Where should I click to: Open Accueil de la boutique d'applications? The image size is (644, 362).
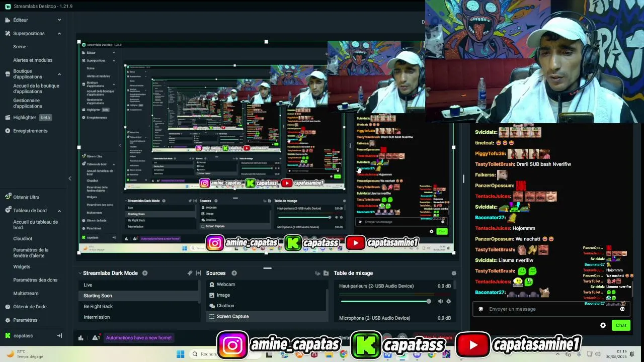[x=36, y=88]
